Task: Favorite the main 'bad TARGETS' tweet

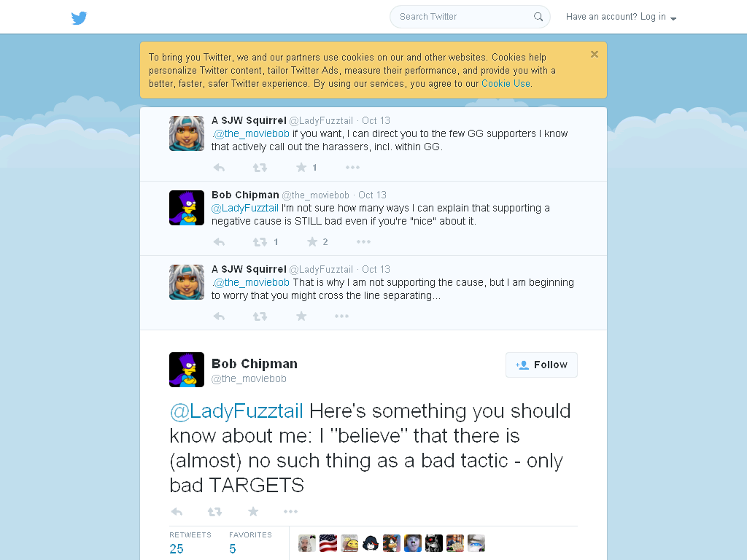Action: [253, 511]
